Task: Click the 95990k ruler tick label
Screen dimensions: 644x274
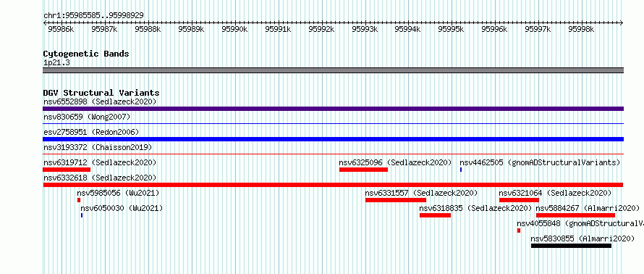Action: point(235,29)
